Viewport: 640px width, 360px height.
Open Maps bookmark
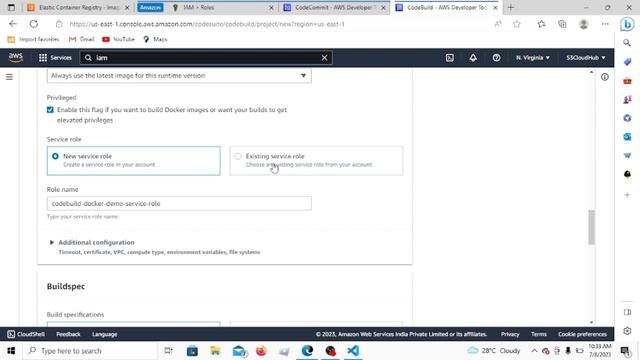click(155, 39)
